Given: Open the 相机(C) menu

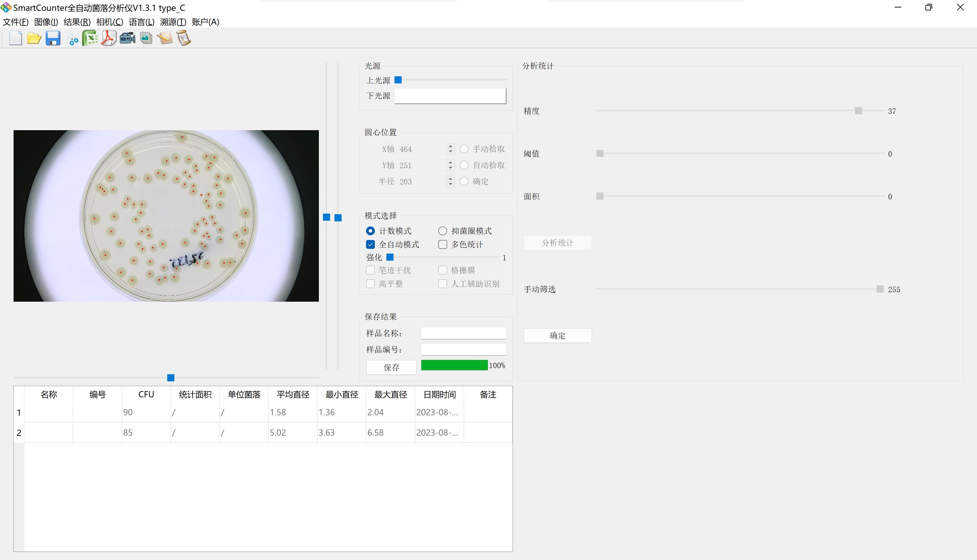Looking at the screenshot, I should [110, 22].
